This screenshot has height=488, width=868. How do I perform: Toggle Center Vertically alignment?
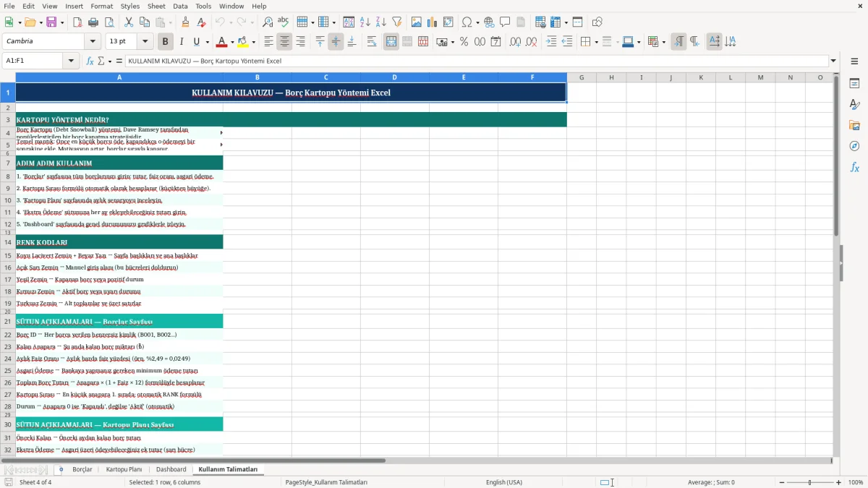(x=336, y=42)
